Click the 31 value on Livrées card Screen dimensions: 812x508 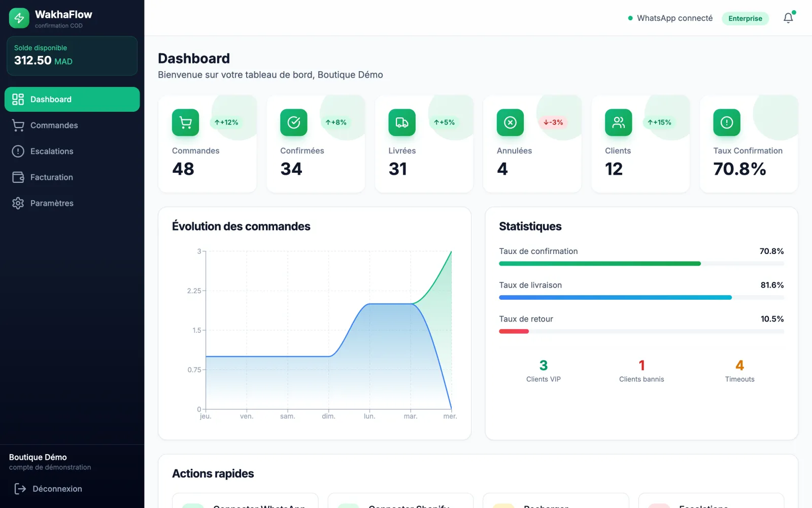pyautogui.click(x=398, y=169)
